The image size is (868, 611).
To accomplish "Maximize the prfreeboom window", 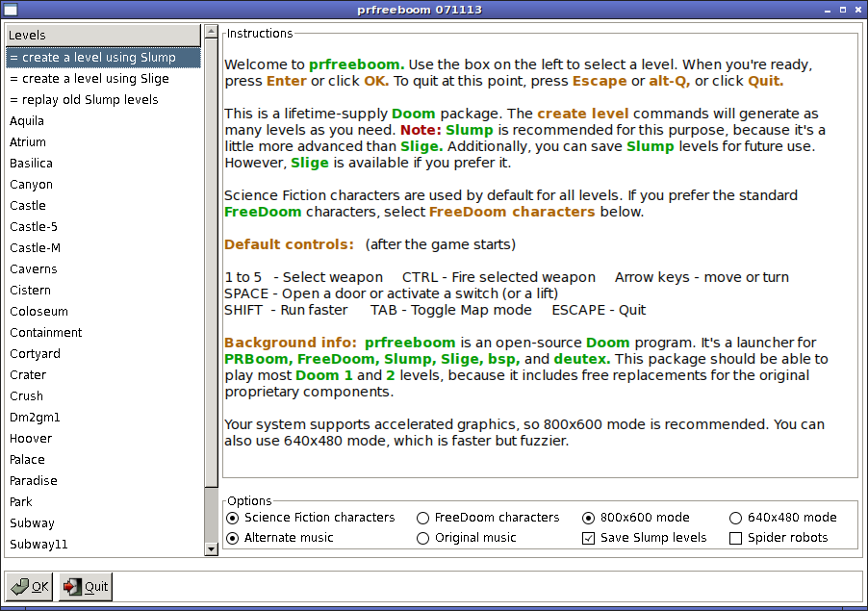I will point(843,10).
